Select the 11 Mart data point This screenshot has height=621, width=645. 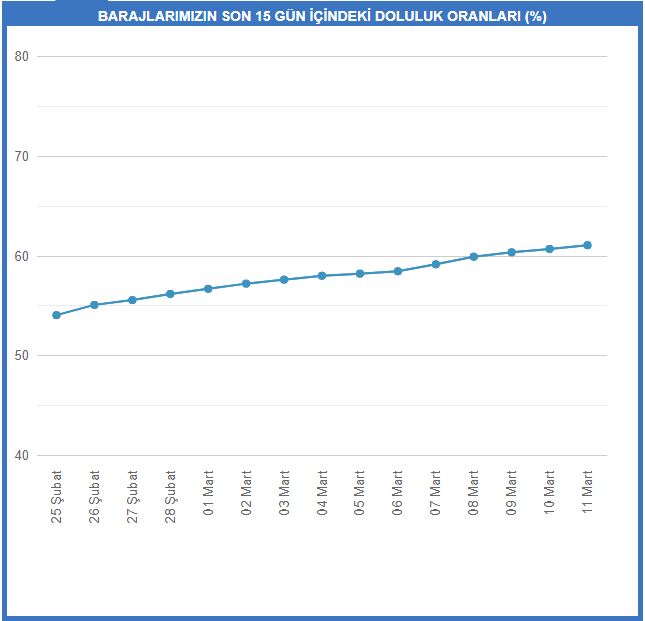pyautogui.click(x=588, y=246)
